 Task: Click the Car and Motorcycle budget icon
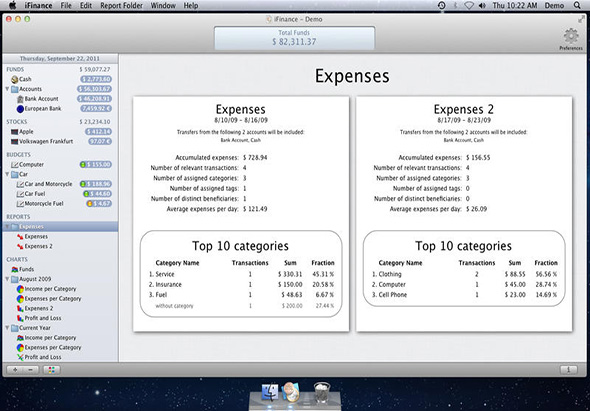[x=20, y=184]
